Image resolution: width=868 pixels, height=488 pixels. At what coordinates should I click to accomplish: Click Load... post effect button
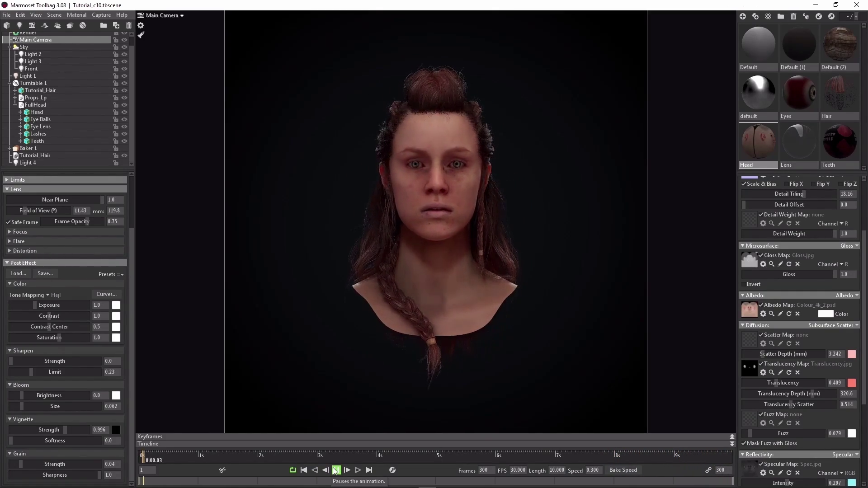pos(19,273)
